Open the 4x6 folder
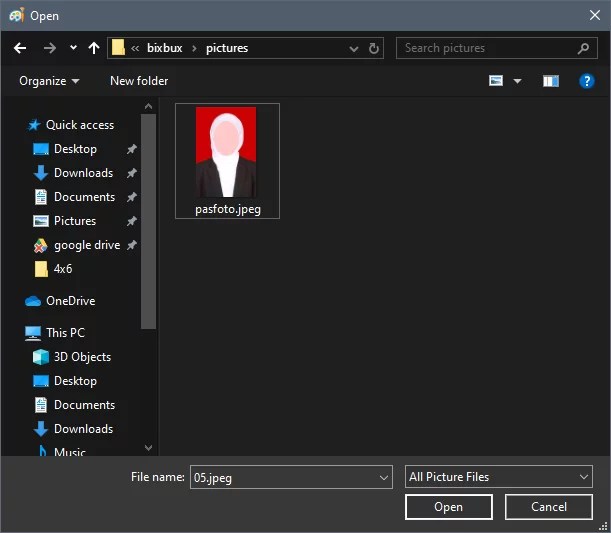The width and height of the screenshot is (611, 533). 63,269
